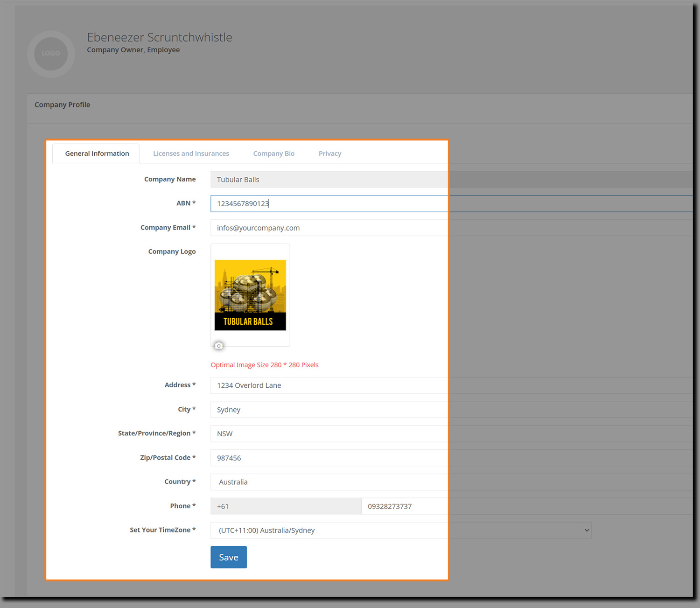Viewport: 700px width, 608px height.
Task: Click the camera icon under company logo
Action: tap(218, 345)
